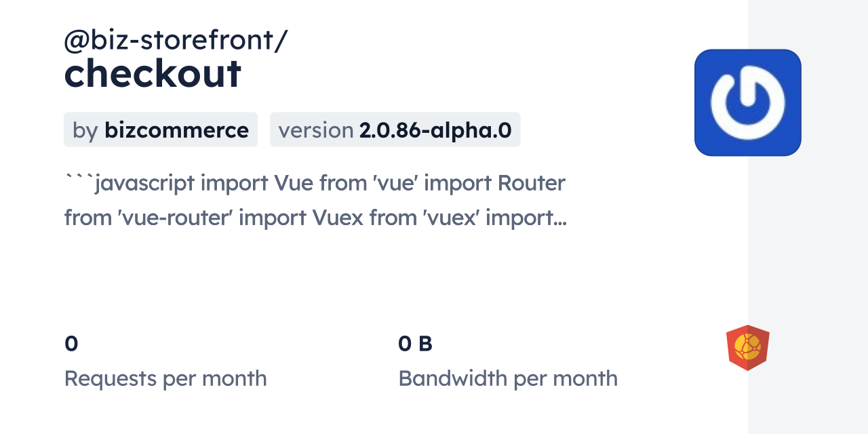Viewport: 868px width, 434px height.
Task: Click the truncated ellipsis ending the description
Action: tap(560, 220)
